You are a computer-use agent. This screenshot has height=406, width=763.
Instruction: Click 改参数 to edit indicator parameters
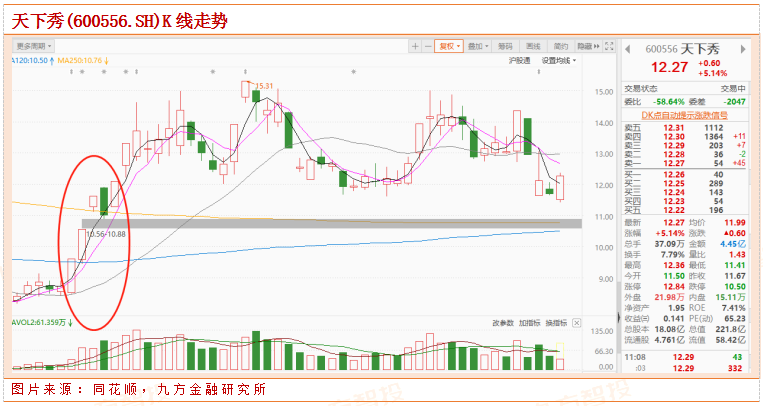coord(503,323)
